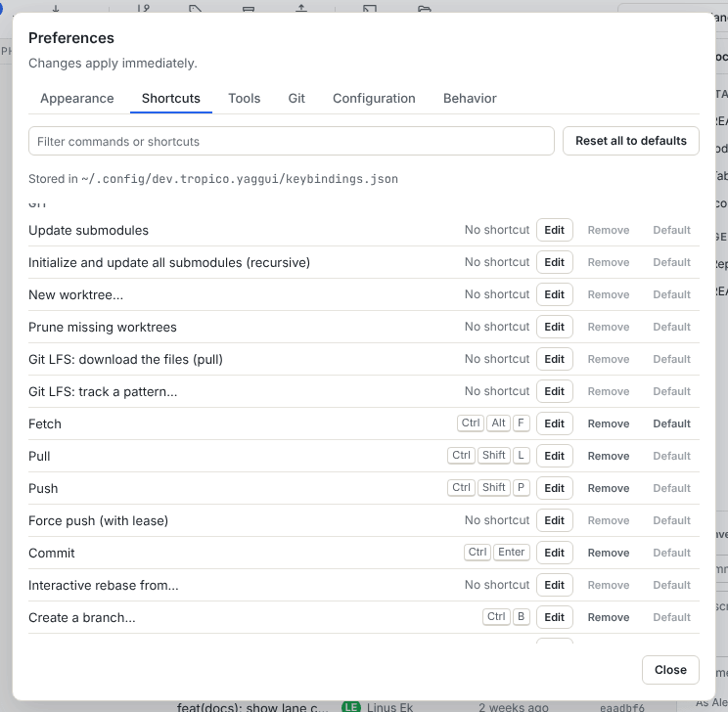
Task: Remove the Fetch shortcut
Action: click(609, 423)
